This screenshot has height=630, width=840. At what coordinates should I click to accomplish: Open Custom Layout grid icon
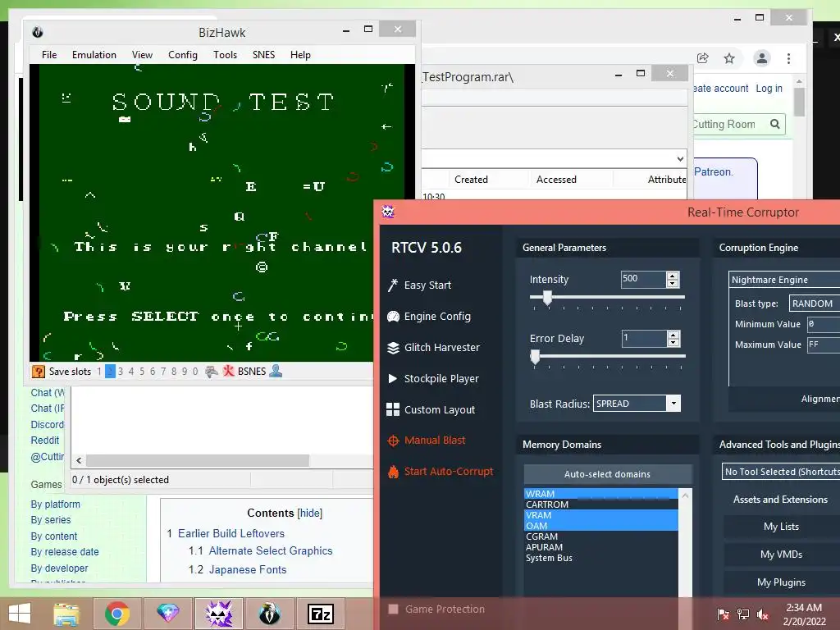pyautogui.click(x=393, y=409)
